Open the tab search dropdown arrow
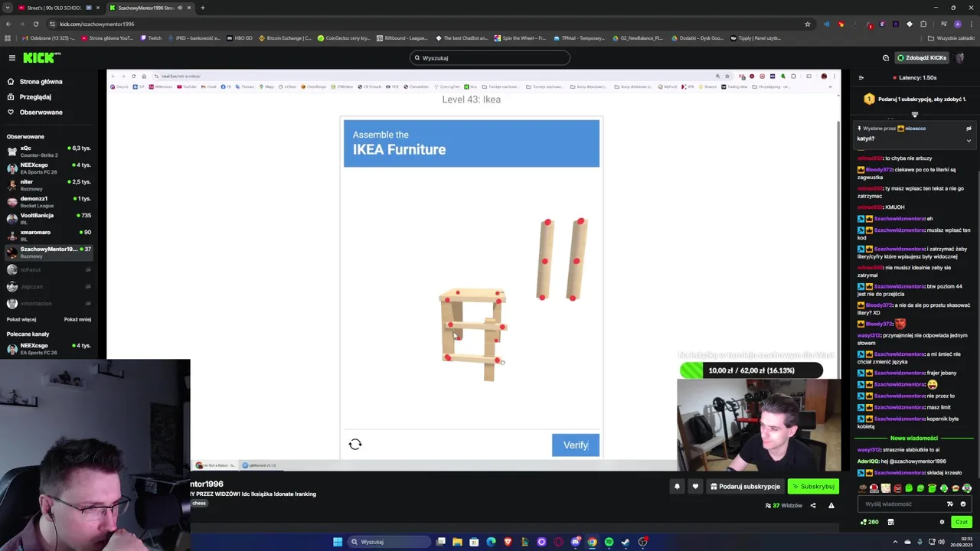980x551 pixels. click(7, 8)
